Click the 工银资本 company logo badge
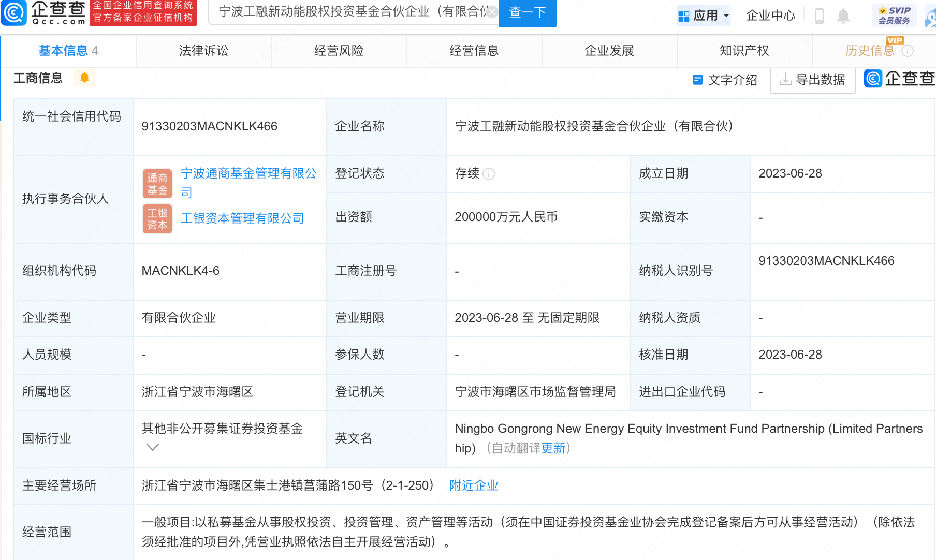936x560 pixels. pos(157,219)
